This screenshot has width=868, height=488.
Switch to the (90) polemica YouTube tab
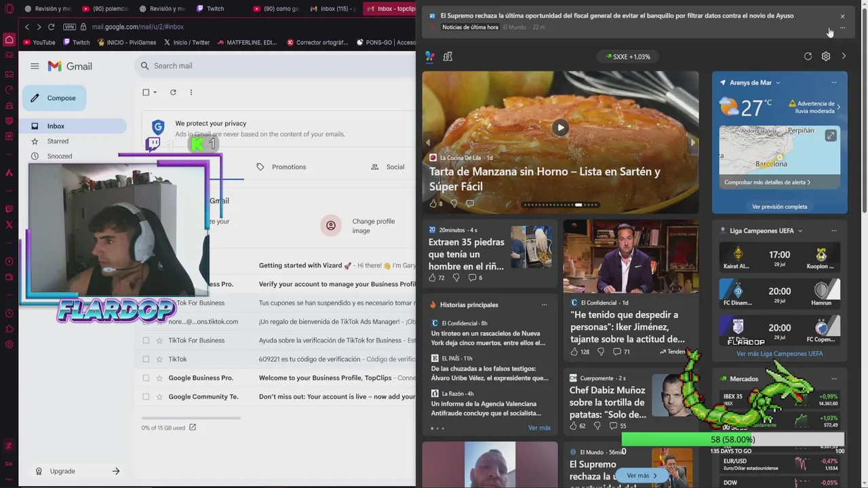pos(105,9)
